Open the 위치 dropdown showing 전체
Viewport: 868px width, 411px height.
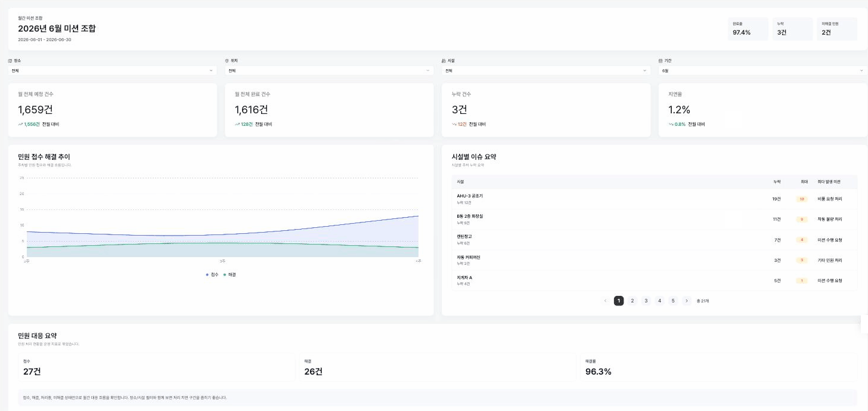[329, 70]
